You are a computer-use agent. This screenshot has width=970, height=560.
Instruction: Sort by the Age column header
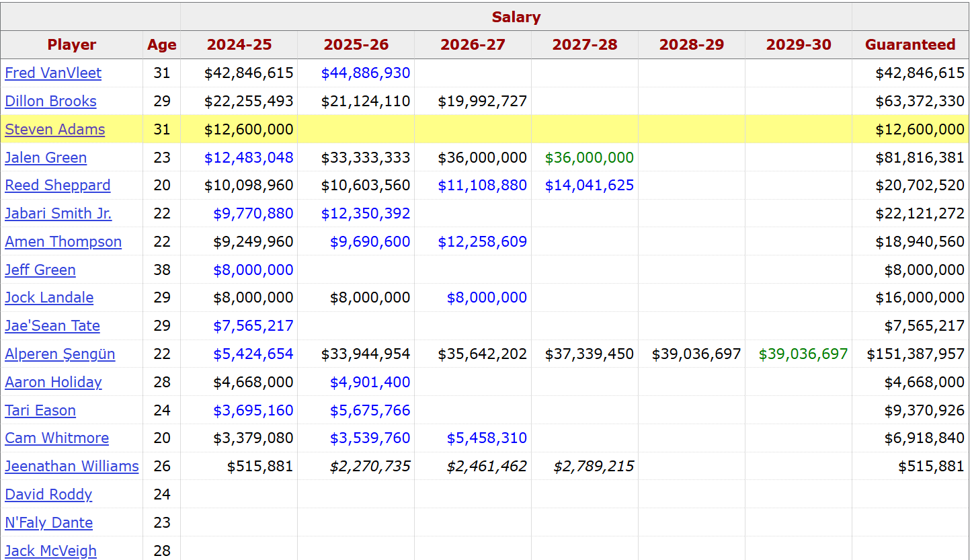point(161,45)
